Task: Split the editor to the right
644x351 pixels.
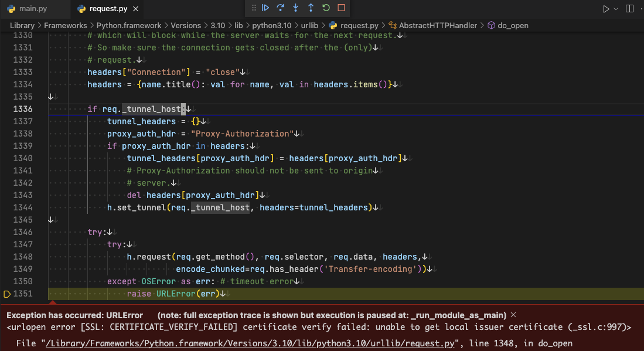Action: pyautogui.click(x=629, y=9)
